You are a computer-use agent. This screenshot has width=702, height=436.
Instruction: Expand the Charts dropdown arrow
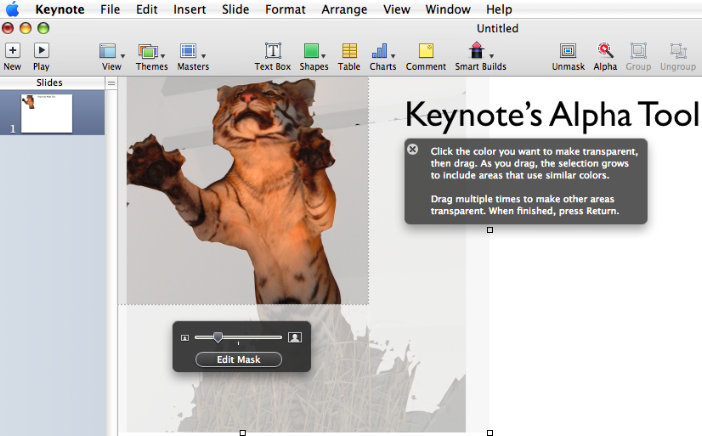[x=393, y=56]
